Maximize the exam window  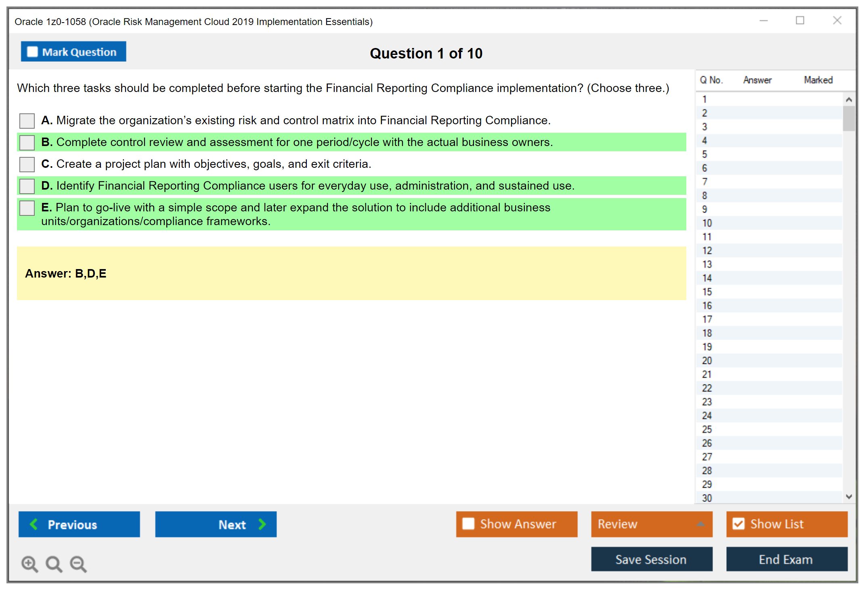800,21
